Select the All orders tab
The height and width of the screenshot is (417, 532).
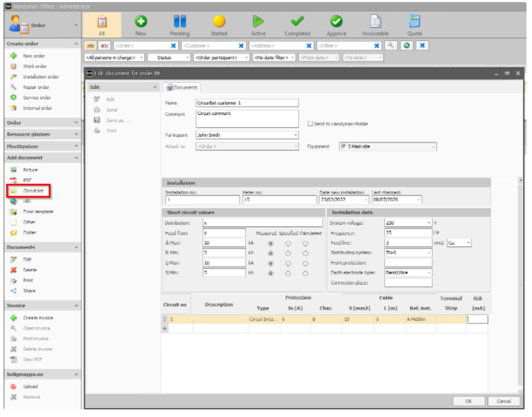click(102, 25)
